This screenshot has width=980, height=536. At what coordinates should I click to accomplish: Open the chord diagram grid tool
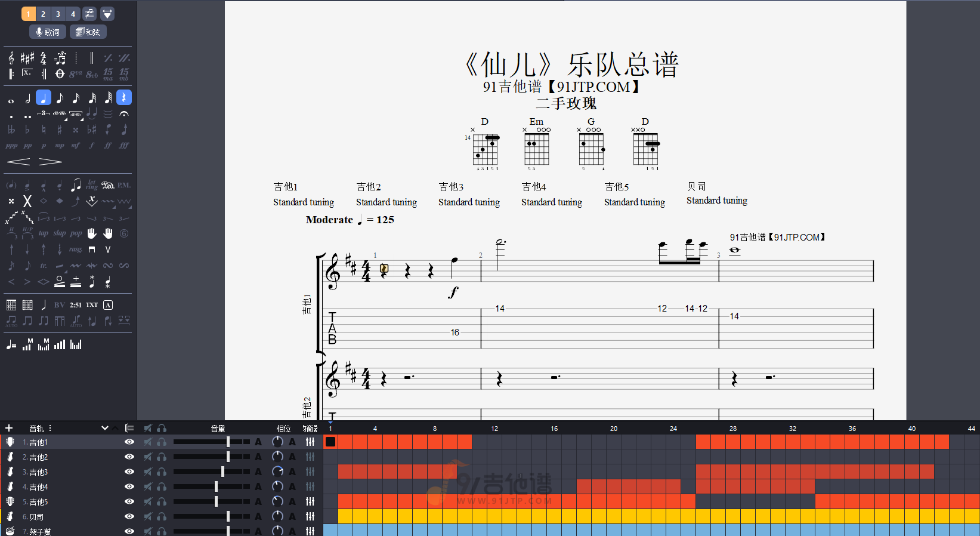(x=11, y=305)
